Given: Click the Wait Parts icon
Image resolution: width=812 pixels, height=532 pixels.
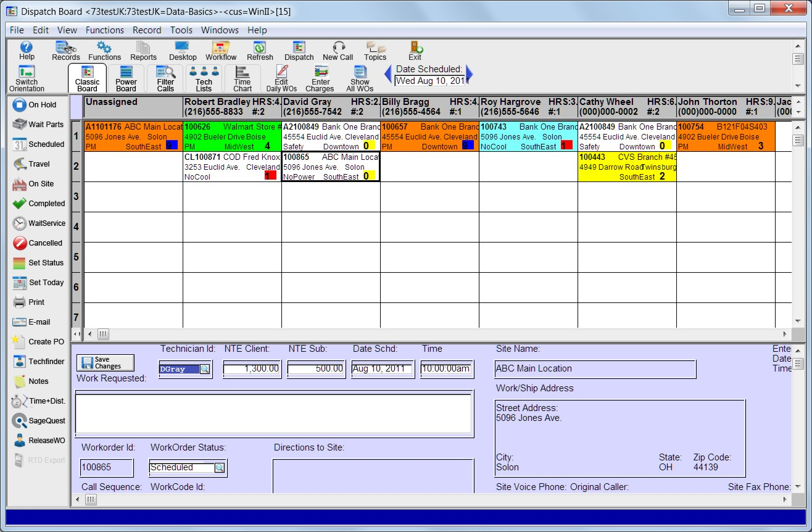Looking at the screenshot, I should click(38, 124).
